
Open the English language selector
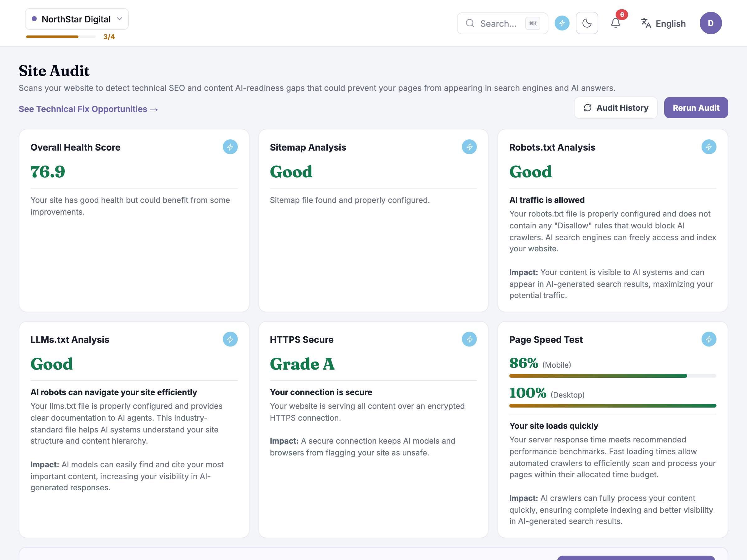[663, 23]
